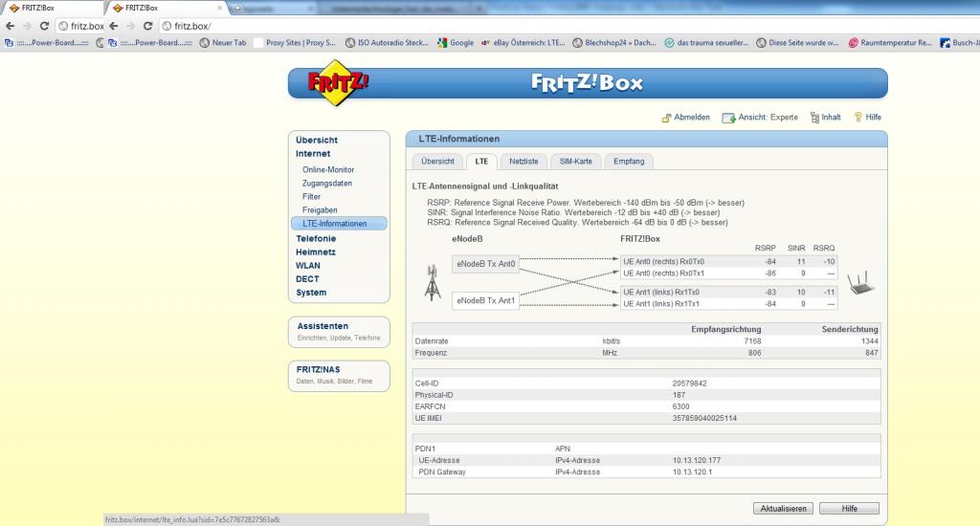Viewport: 980px width, 526px height.
Task: Open Übersicht in the left sidebar
Action: tap(317, 140)
